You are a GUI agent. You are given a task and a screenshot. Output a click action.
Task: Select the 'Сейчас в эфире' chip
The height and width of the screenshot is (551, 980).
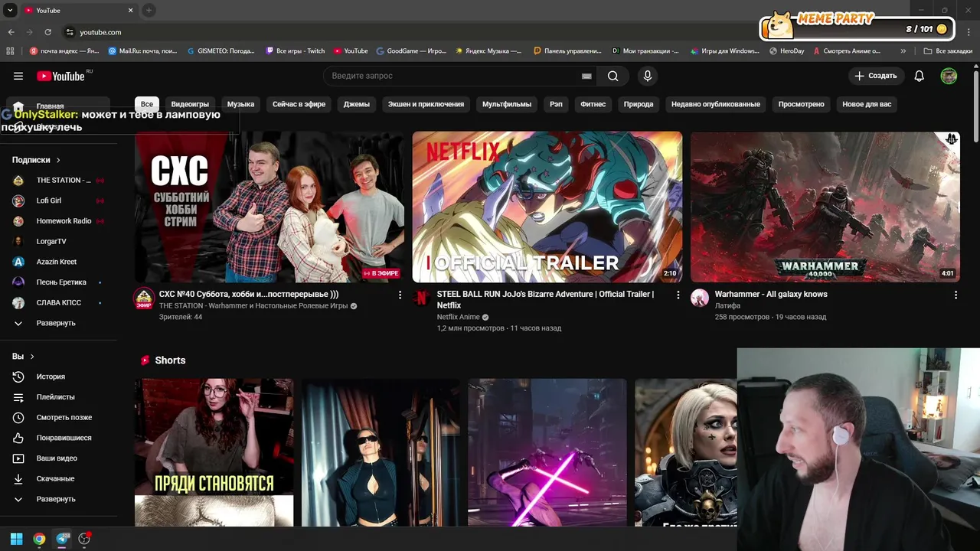tap(299, 104)
